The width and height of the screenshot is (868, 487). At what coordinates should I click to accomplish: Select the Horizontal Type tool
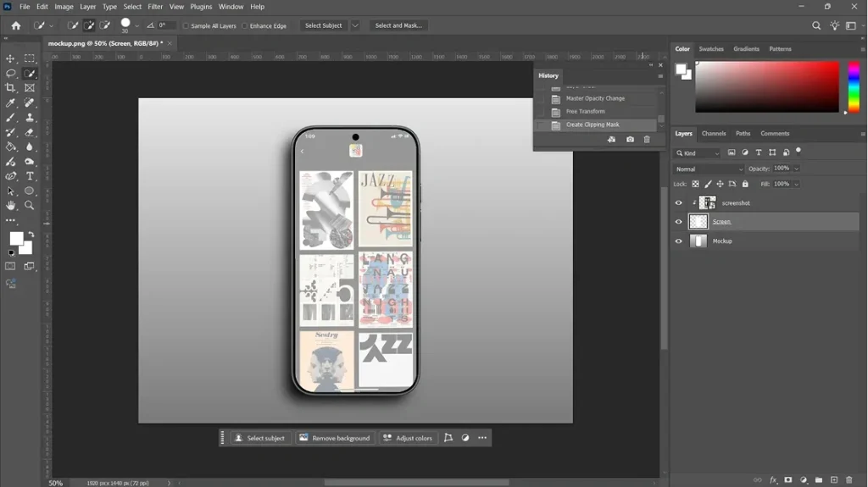click(30, 176)
